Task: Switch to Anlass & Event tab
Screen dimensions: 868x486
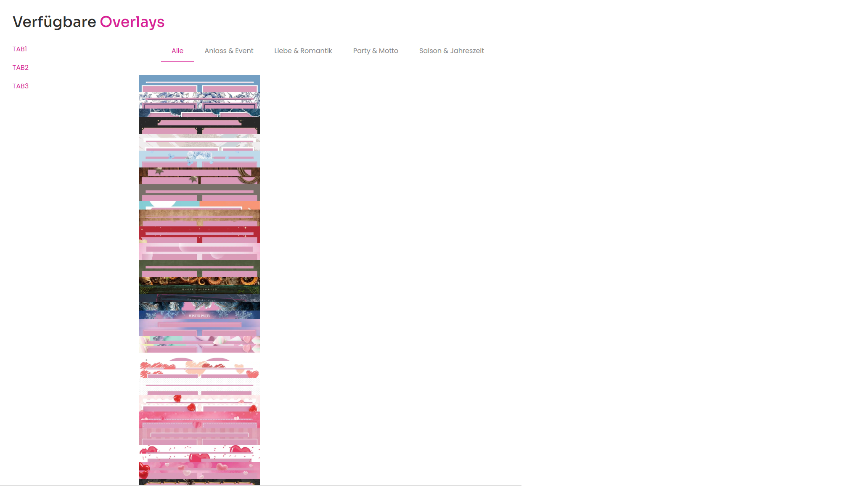Action: [229, 51]
